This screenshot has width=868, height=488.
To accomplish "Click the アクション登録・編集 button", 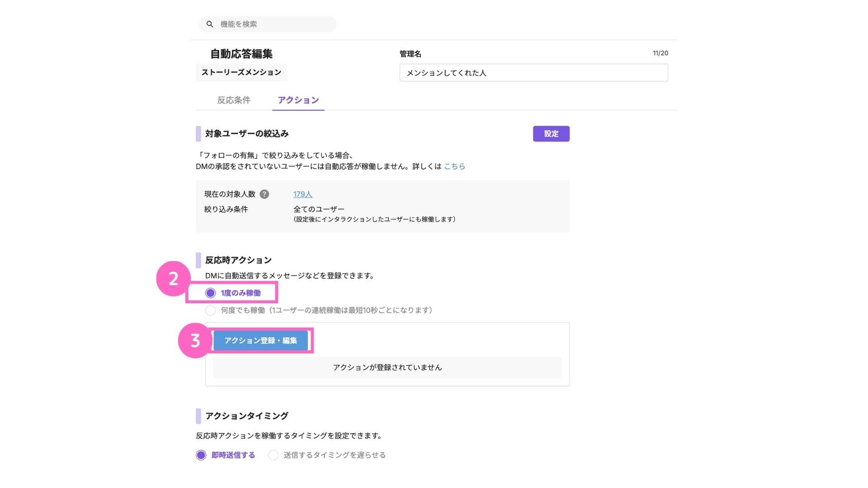I will coord(261,341).
